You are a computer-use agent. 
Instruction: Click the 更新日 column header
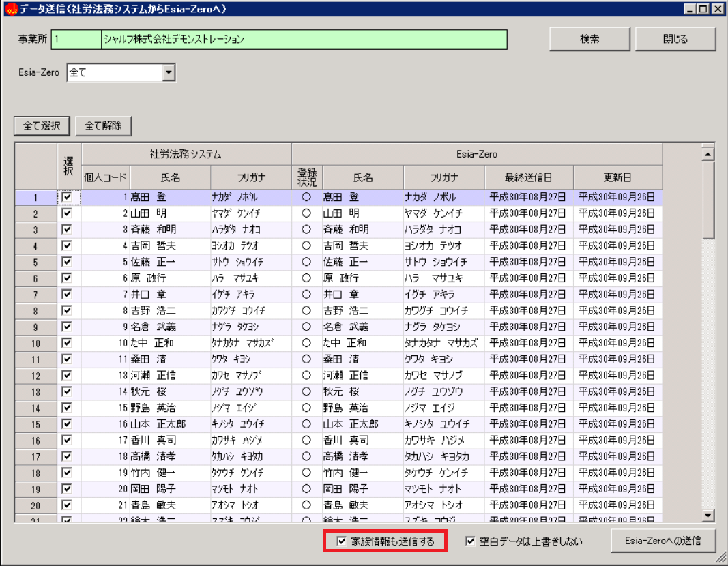click(x=617, y=178)
